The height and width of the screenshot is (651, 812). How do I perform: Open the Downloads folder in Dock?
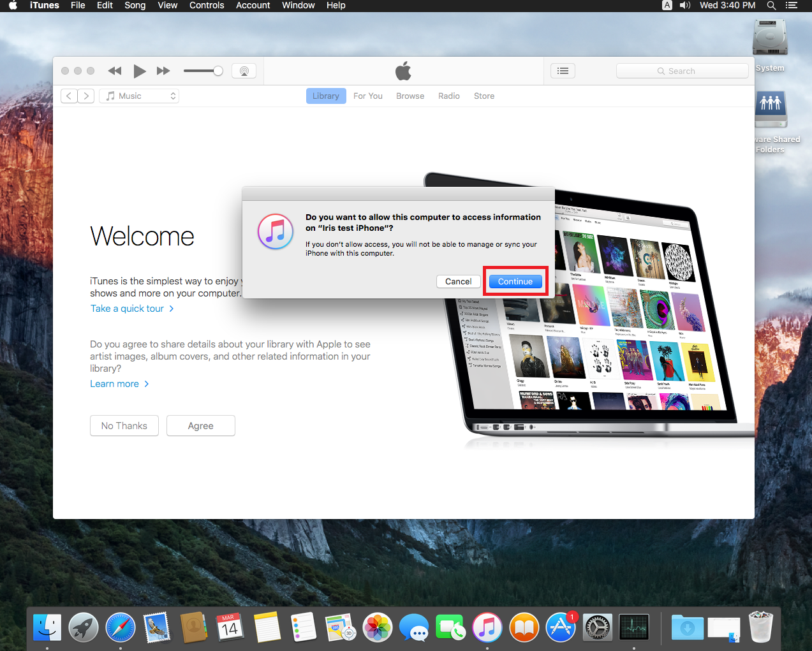688,627
